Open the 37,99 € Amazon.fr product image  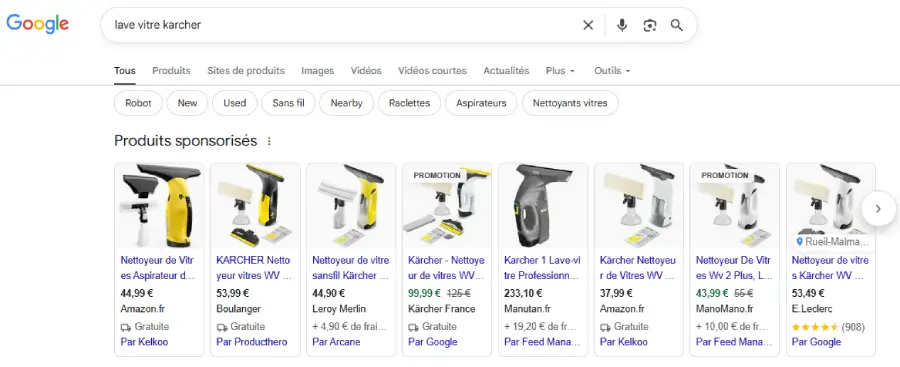[x=638, y=206]
